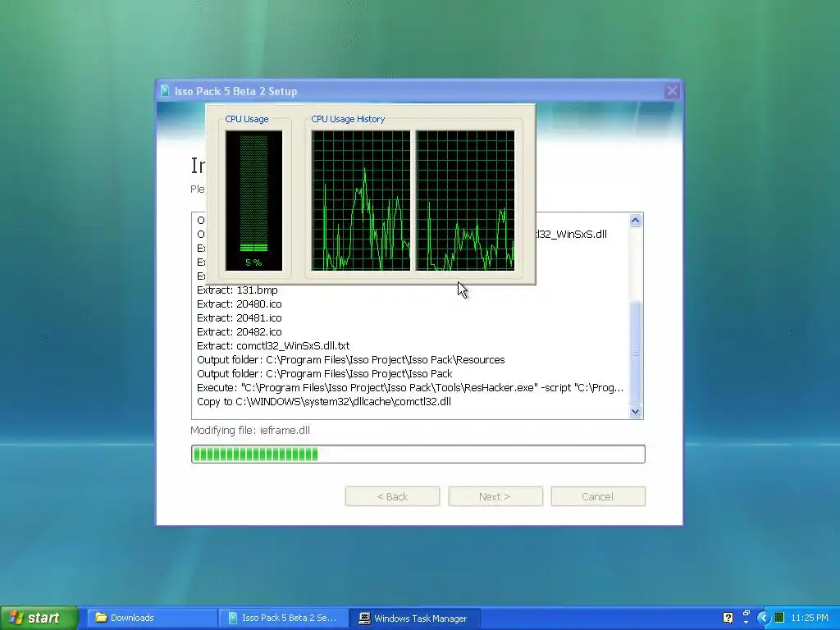Select the Execute ResHacker.exe log line

point(410,387)
